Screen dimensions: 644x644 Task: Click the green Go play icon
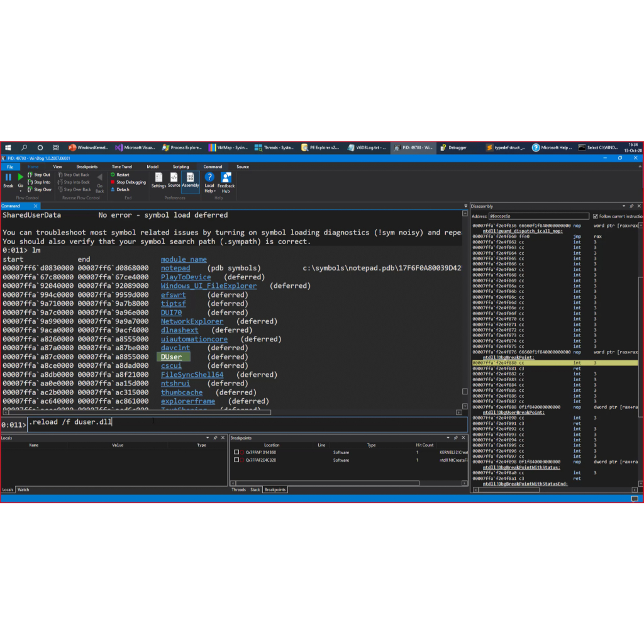[x=21, y=177]
